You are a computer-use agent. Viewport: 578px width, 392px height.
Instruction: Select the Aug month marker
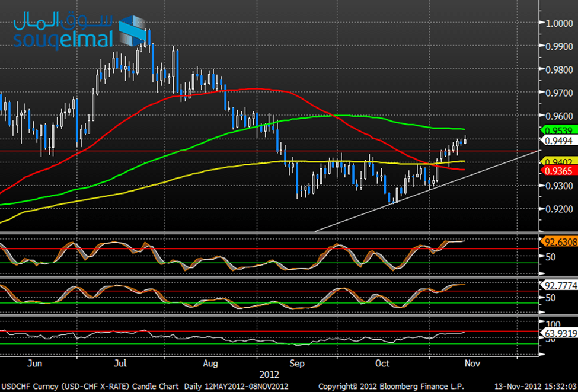[210, 363]
